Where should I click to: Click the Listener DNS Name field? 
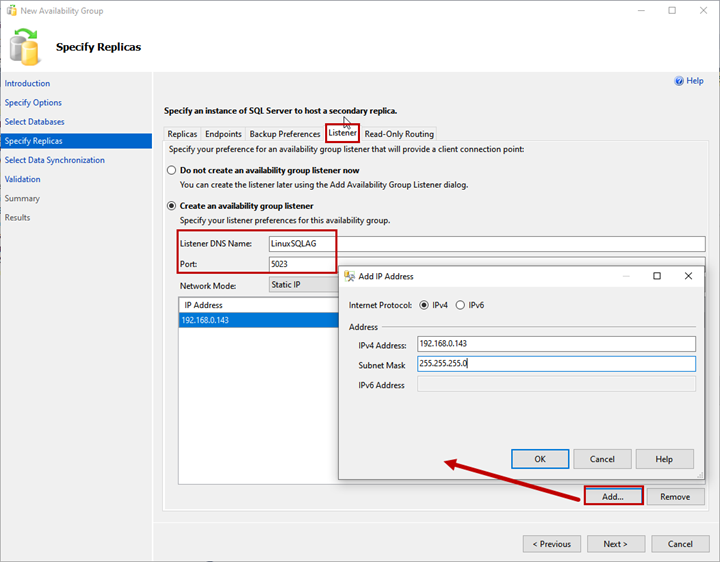click(487, 244)
